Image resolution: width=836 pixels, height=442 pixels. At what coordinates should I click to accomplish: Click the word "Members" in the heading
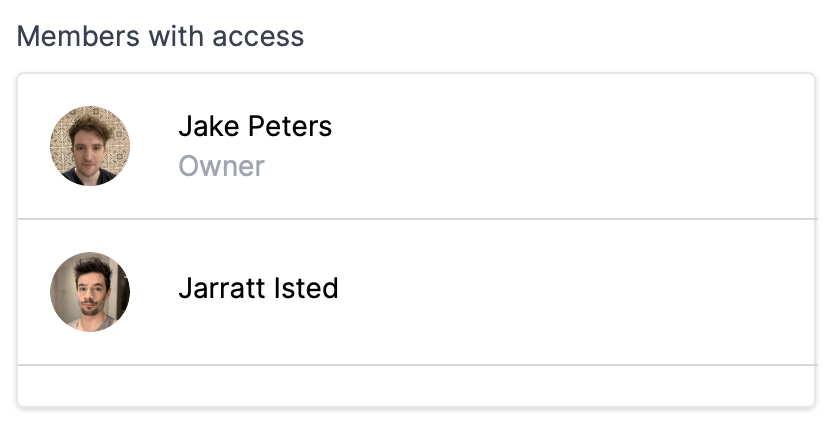click(x=78, y=36)
